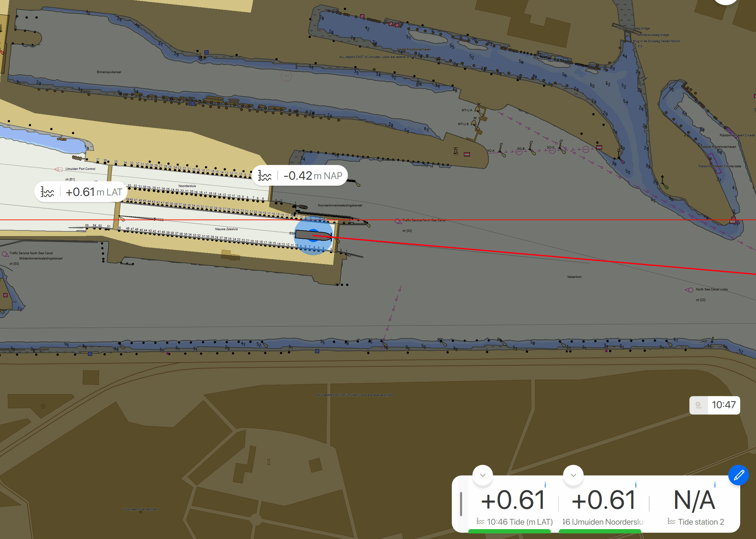Screen dimensions: 756x539
Task: Click the Noordersluis lock label
Action: [x=187, y=186]
